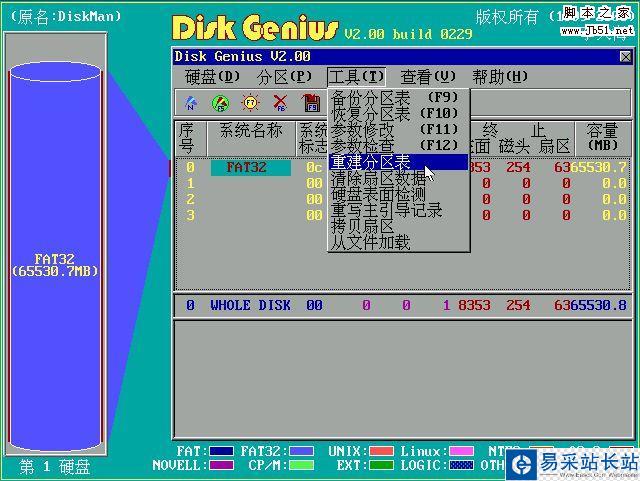Run 硬盘表面检测 from tools menu
The width and height of the screenshot is (640, 481).
pyautogui.click(x=398, y=194)
